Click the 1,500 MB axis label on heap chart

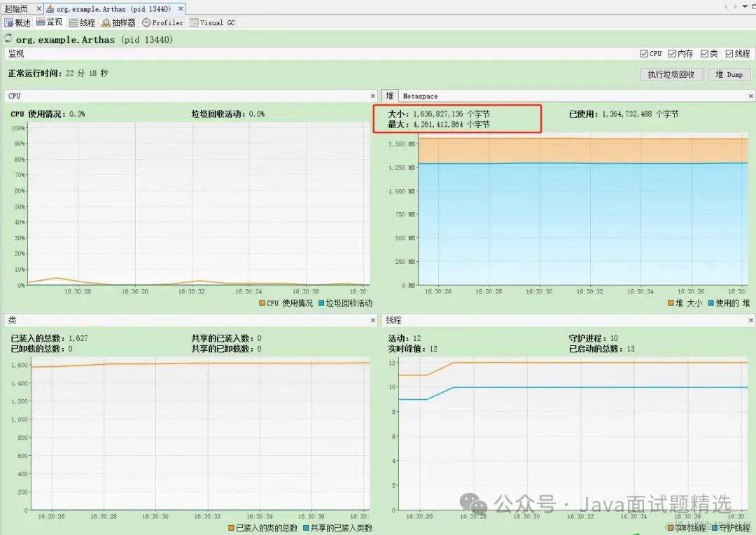click(402, 144)
